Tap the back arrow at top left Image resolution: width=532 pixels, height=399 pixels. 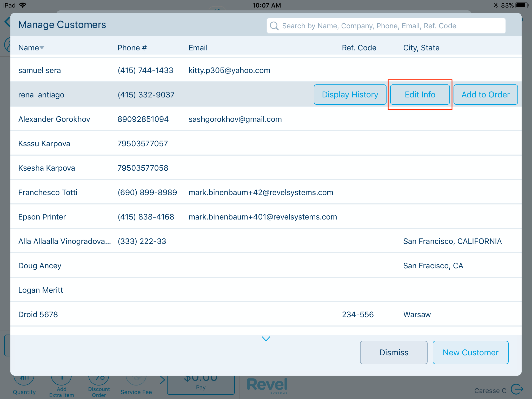point(7,22)
